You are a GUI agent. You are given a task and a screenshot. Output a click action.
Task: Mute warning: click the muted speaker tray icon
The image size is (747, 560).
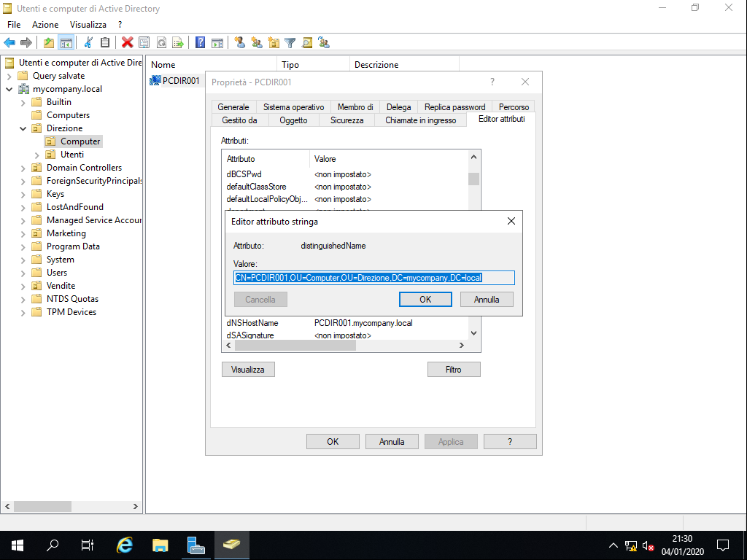[x=646, y=545]
